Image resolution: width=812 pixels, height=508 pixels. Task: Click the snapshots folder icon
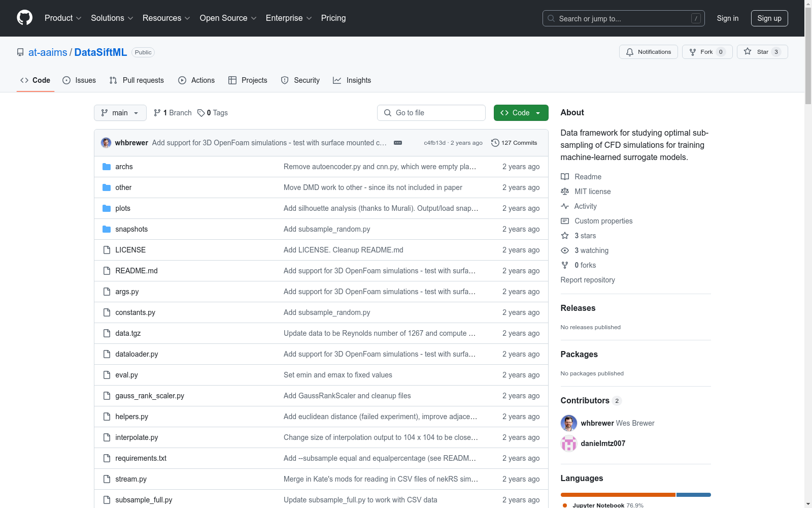click(107, 229)
